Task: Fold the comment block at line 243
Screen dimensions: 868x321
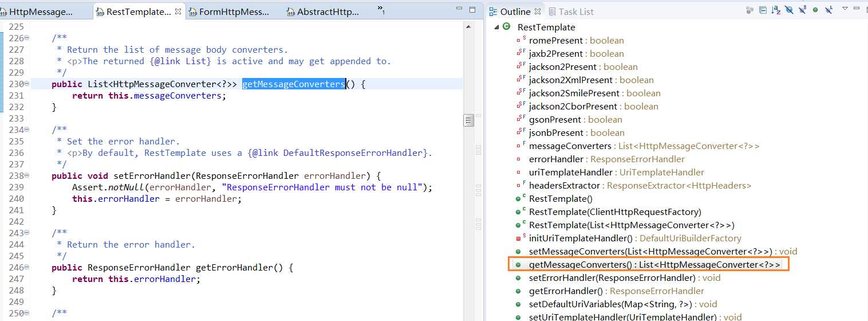Action: pyautogui.click(x=27, y=233)
